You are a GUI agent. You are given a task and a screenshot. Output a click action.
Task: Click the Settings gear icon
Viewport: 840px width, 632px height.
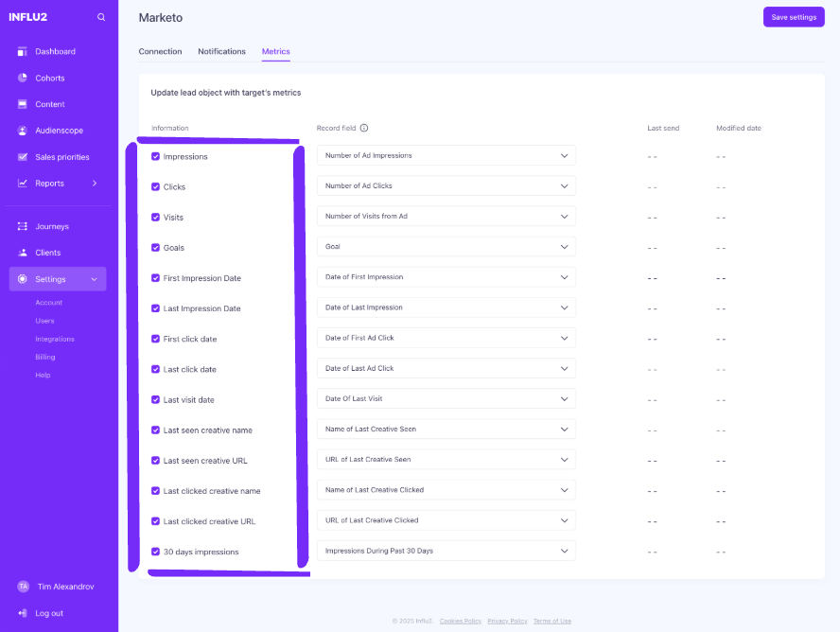click(x=22, y=279)
